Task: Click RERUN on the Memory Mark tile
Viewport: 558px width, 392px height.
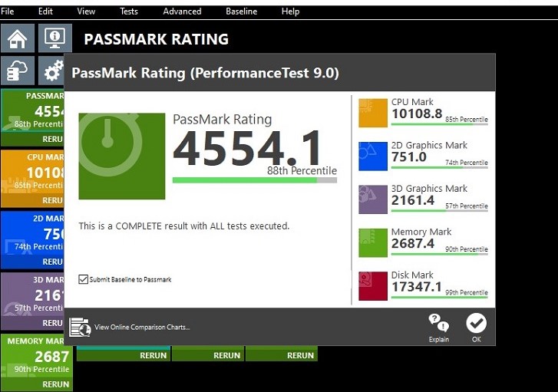Action: [55, 384]
